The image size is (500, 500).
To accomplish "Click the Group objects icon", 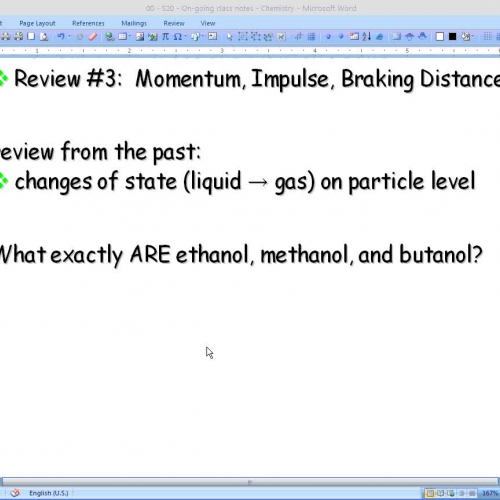I will [242, 37].
